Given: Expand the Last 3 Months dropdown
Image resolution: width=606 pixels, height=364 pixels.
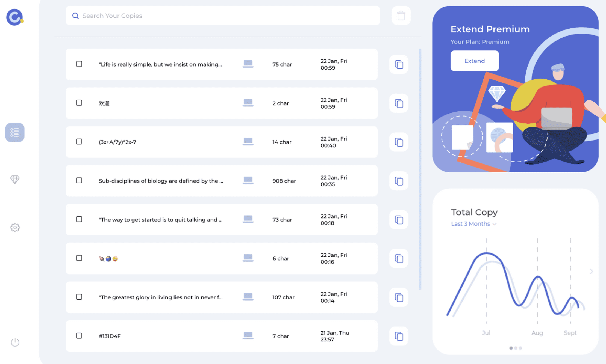Looking at the screenshot, I should click(x=473, y=224).
